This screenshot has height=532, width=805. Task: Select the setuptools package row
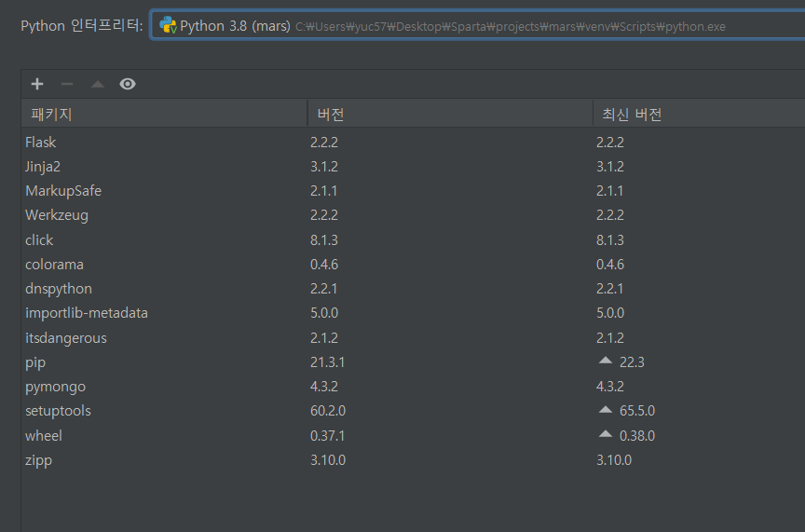point(413,411)
